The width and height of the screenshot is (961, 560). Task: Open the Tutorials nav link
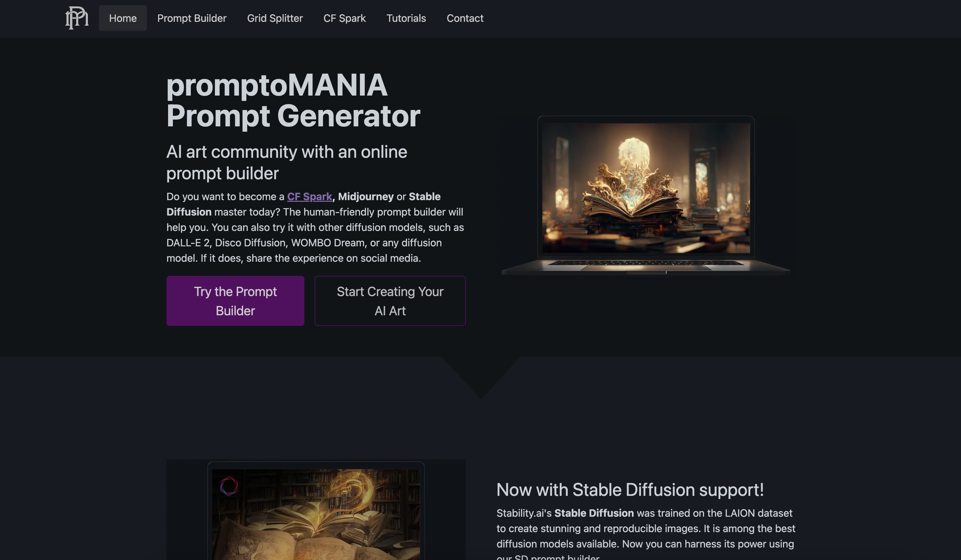(406, 18)
